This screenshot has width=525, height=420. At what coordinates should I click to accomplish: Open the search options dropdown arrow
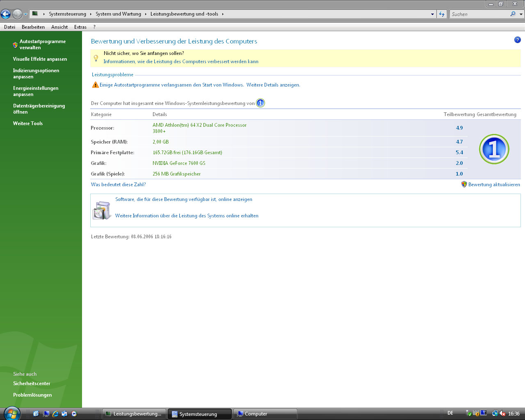[521, 14]
